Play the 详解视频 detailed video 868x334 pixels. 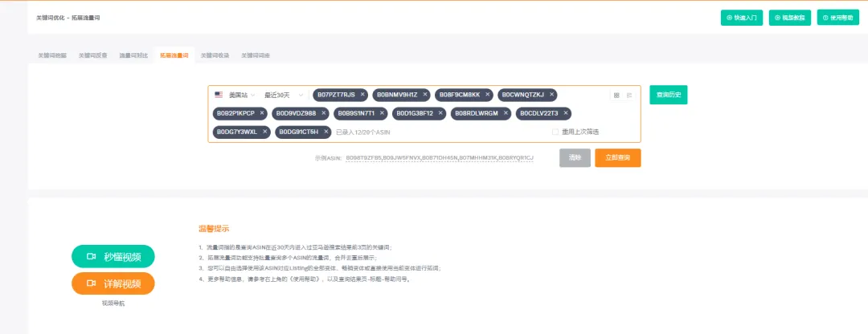click(x=113, y=283)
